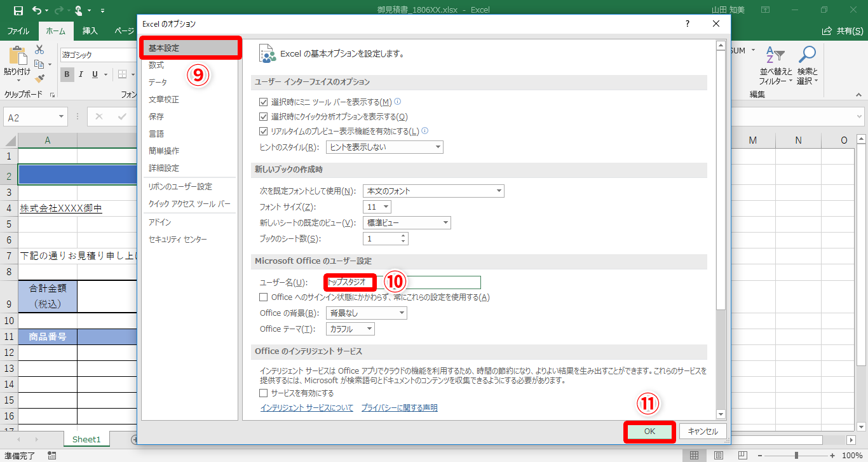
Task: Open the Customize Quick Access Toolbar dropdown
Action: (104, 11)
